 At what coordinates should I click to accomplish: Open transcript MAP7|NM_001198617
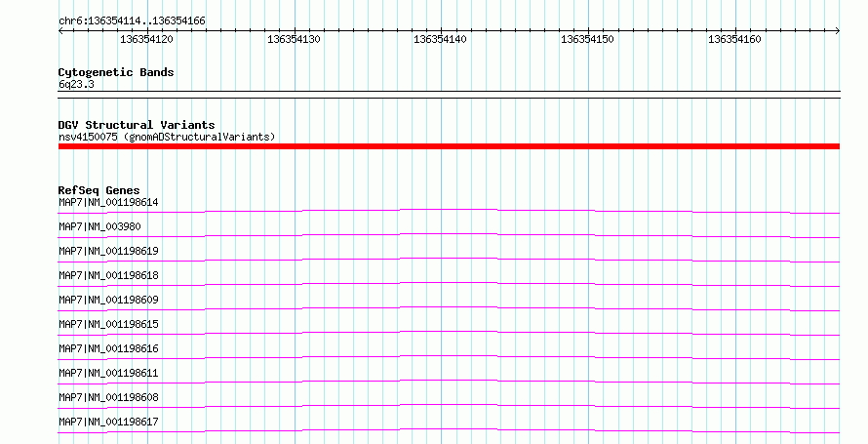point(108,422)
